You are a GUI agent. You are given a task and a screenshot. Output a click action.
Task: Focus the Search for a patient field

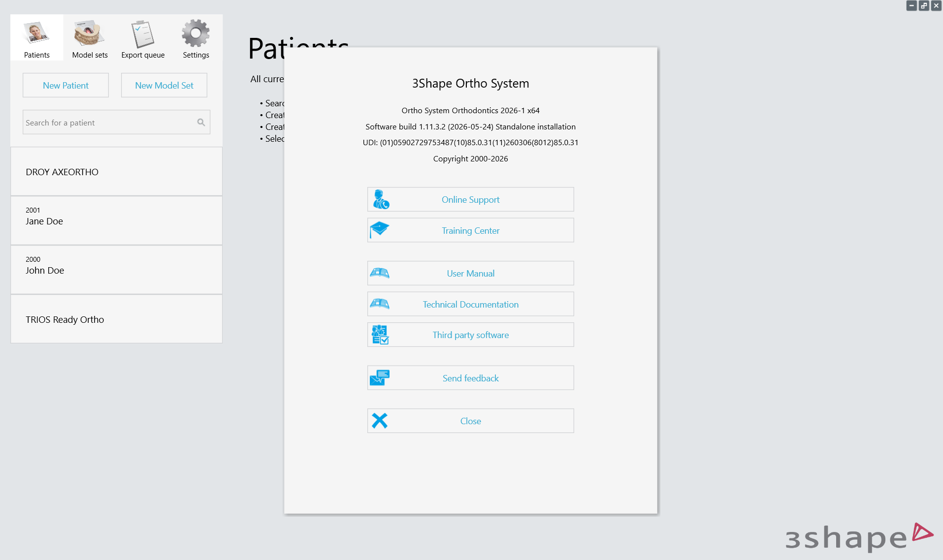(116, 122)
